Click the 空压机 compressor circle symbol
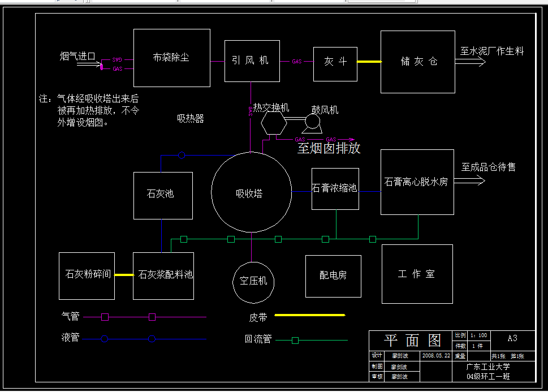Screen dimensions: 548x392 click(x=253, y=282)
